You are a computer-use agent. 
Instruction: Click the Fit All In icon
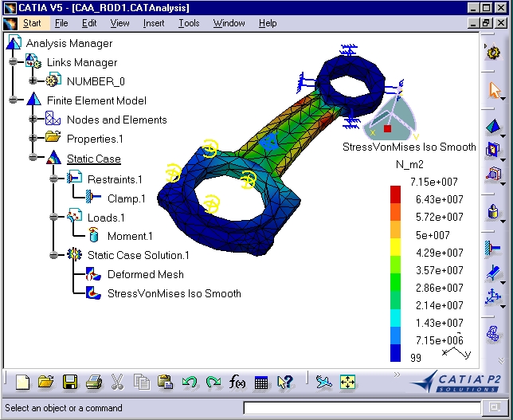pos(347,382)
